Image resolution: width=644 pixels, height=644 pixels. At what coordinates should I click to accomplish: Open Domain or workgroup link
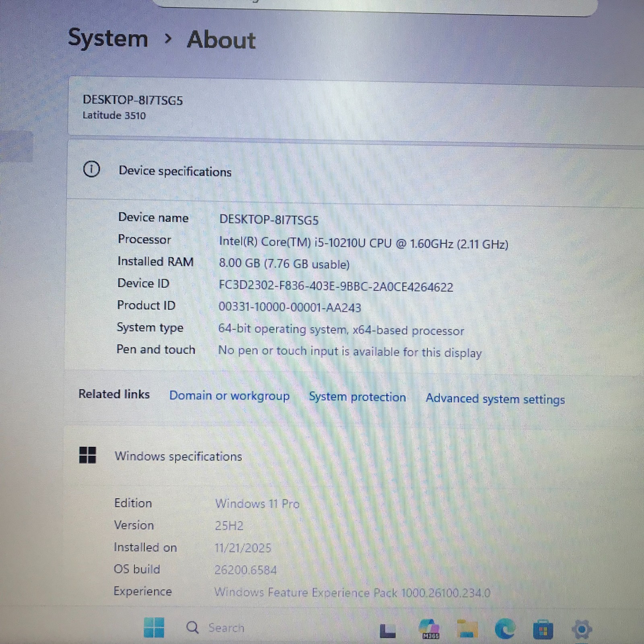point(229,396)
